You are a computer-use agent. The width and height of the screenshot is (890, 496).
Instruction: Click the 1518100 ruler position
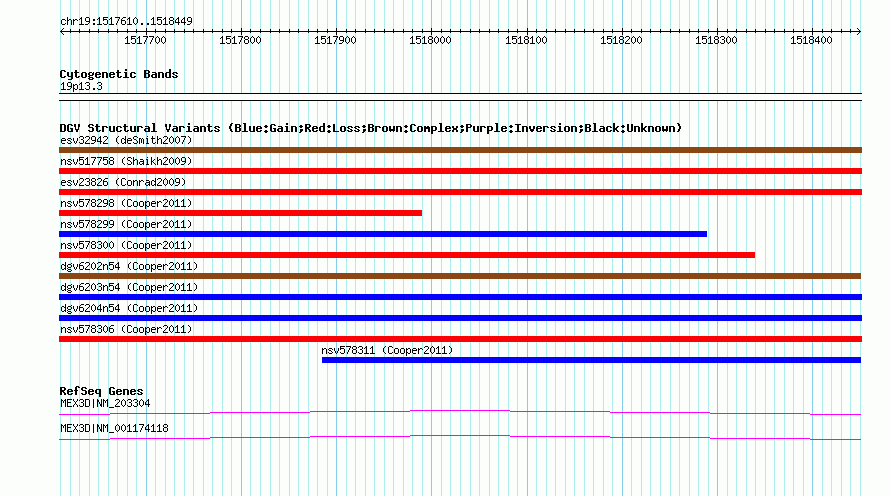[x=526, y=40]
